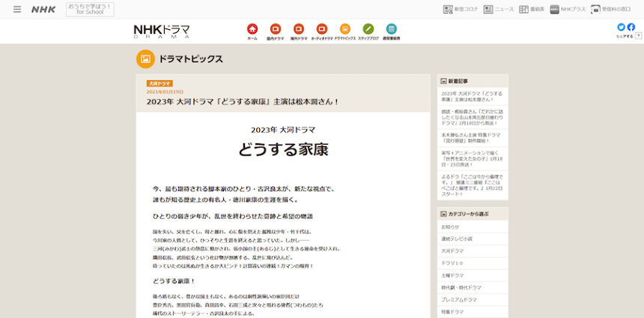The height and width of the screenshot is (318, 644).
Task: Click the orange 大河ドラマ category tag
Action: click(x=160, y=83)
